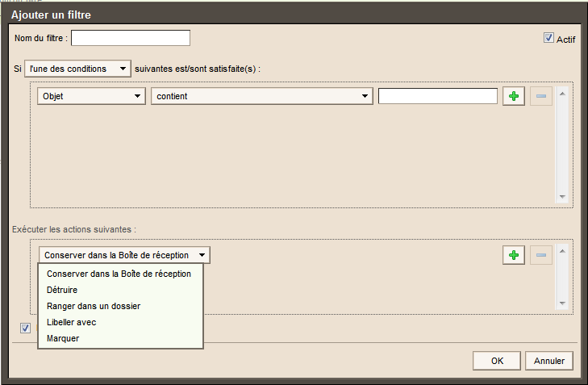Click the "Nom du filtre" text field
This screenshot has width=588, height=385.
point(131,38)
